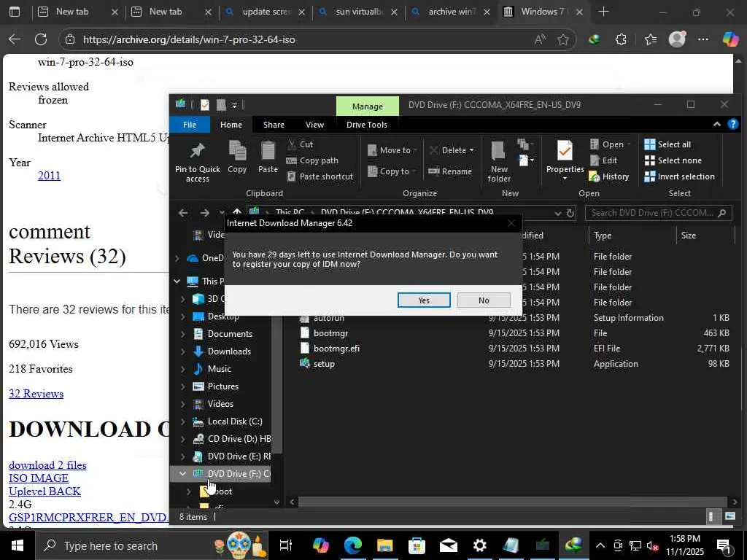Click the Open command in ribbon
Viewport: 747px width, 560px height.
pos(609,144)
